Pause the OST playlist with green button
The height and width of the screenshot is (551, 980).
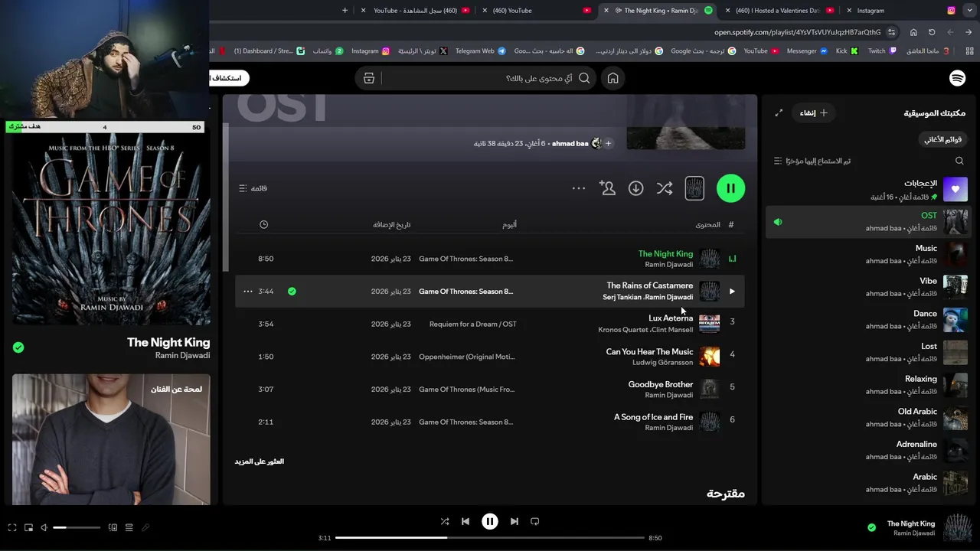pyautogui.click(x=730, y=188)
